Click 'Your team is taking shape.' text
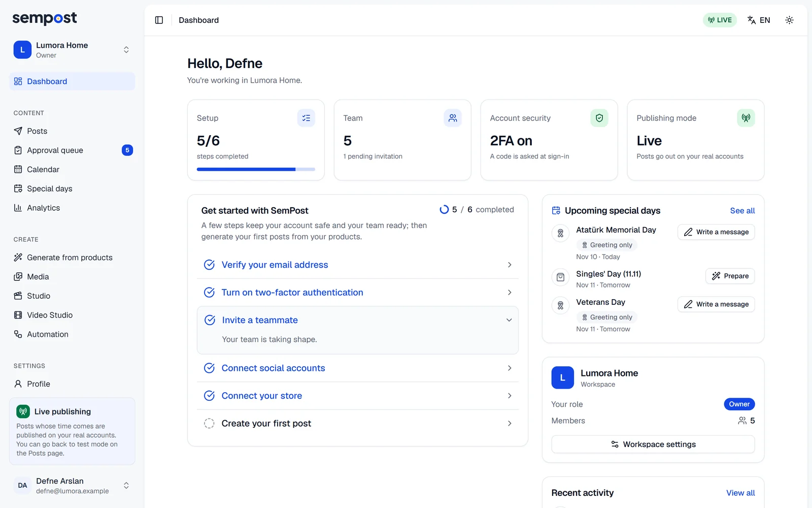The width and height of the screenshot is (812, 508). pyautogui.click(x=269, y=339)
